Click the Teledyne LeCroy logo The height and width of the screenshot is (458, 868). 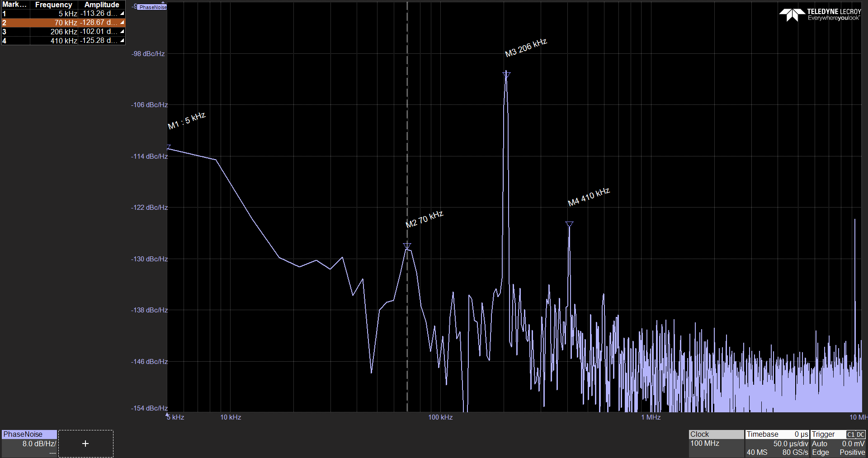(820, 14)
